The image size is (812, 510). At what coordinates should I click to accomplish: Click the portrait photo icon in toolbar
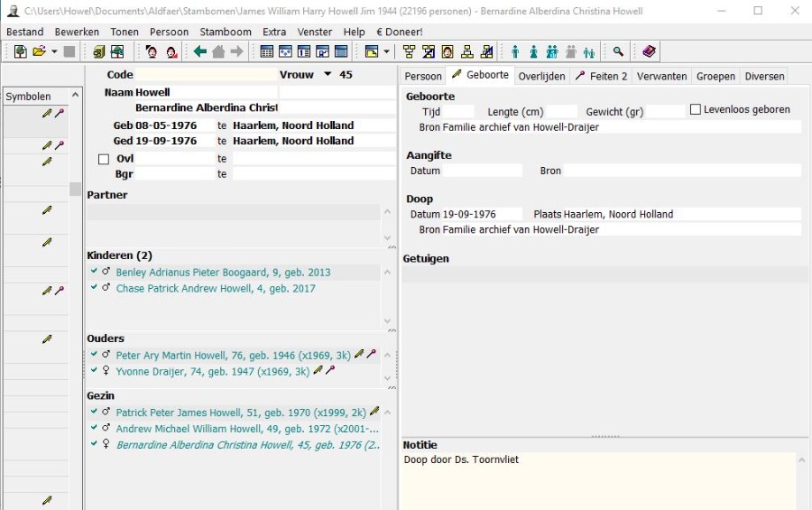[x=448, y=52]
